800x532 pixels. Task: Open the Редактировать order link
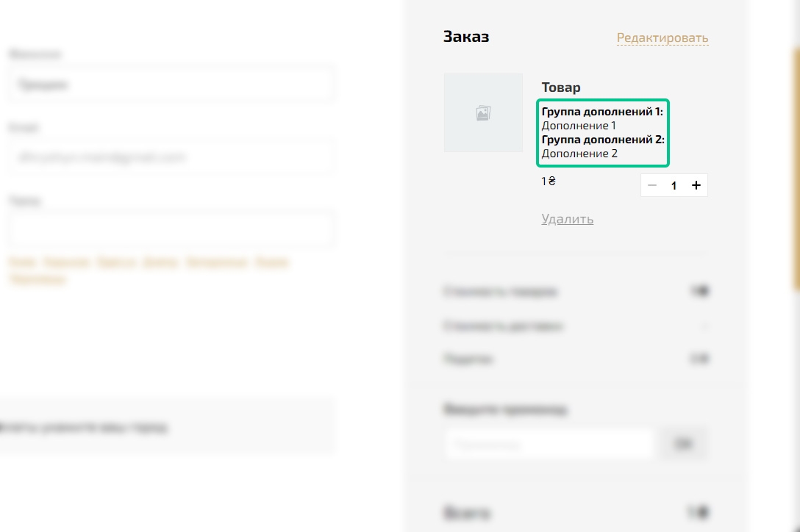point(662,37)
